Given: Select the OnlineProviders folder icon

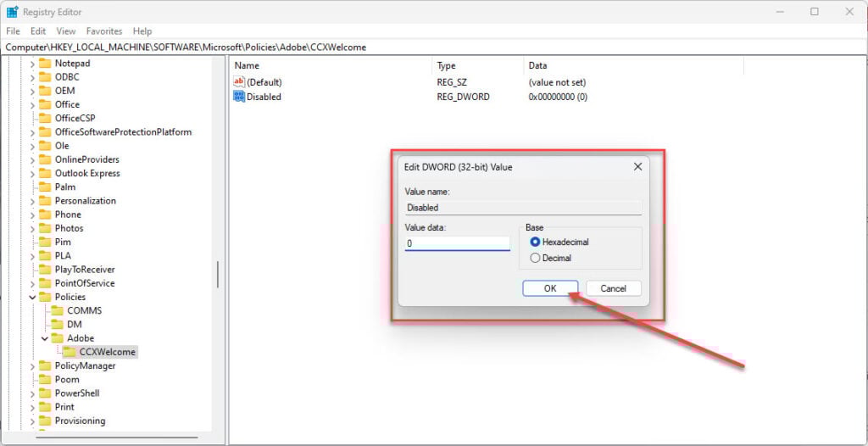Looking at the screenshot, I should tap(45, 159).
